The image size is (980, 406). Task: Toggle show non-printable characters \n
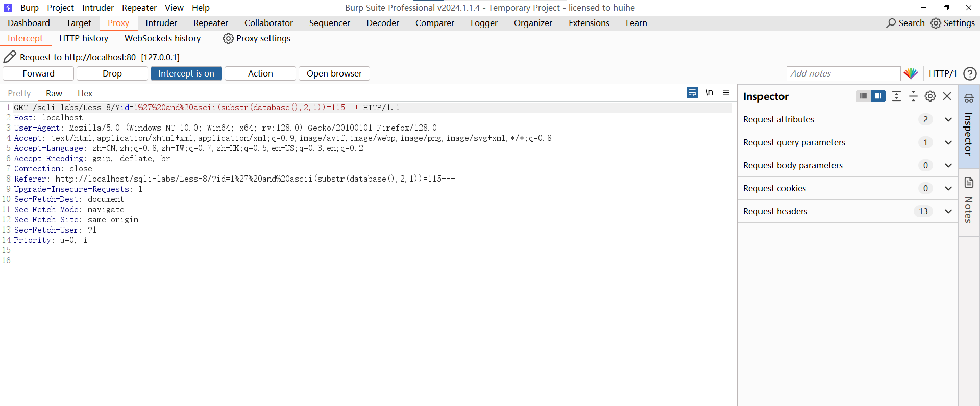(709, 92)
